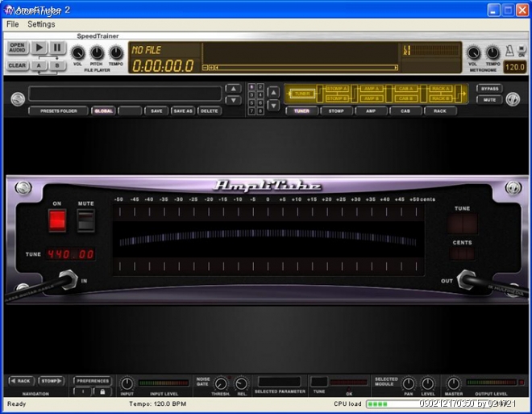Switch to the AMP module tab
This screenshot has height=414, width=532.
click(x=371, y=111)
